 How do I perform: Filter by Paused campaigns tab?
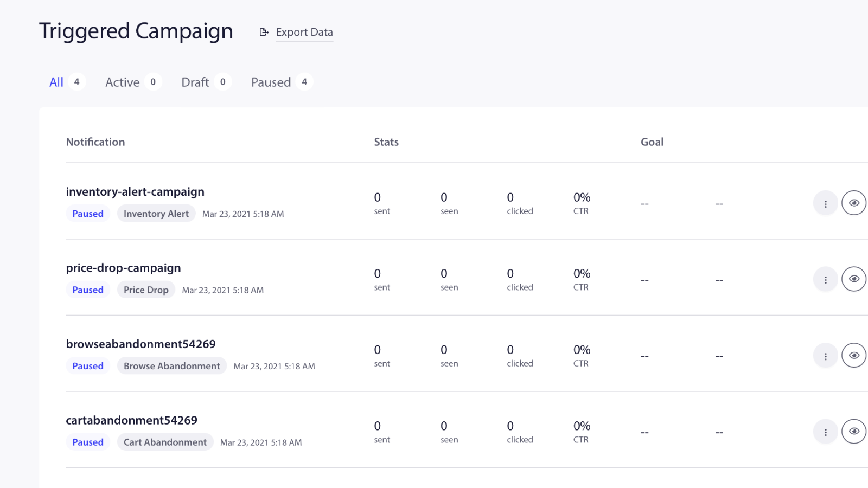coord(271,82)
